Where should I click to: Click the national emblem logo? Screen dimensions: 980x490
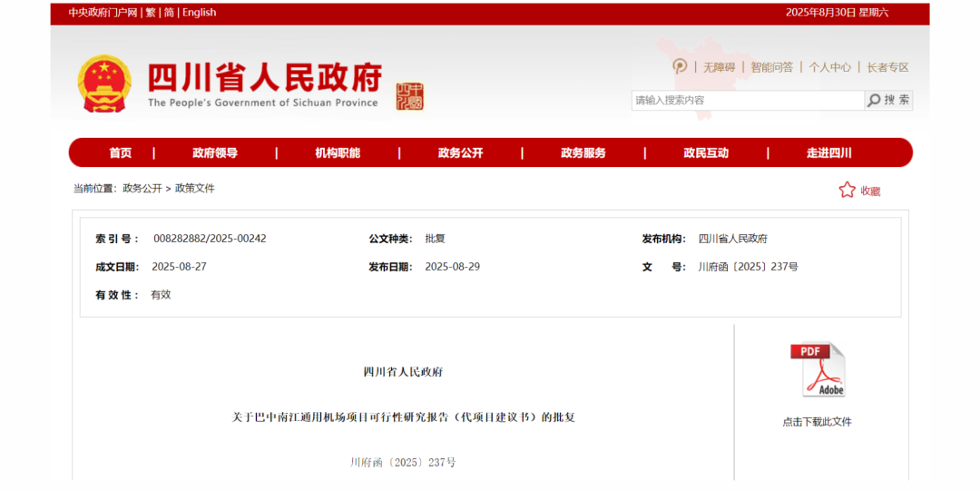coord(104,83)
